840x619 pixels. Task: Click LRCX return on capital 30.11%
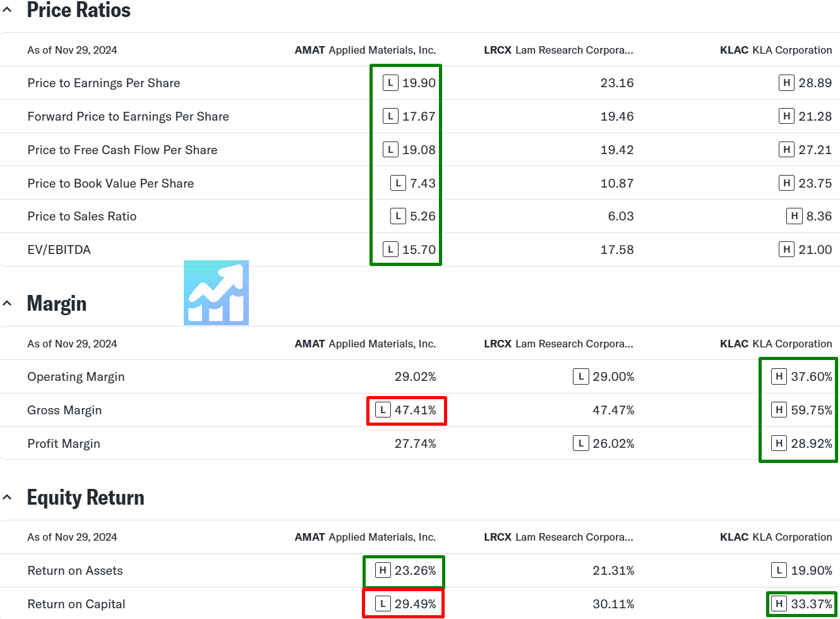[x=613, y=604]
